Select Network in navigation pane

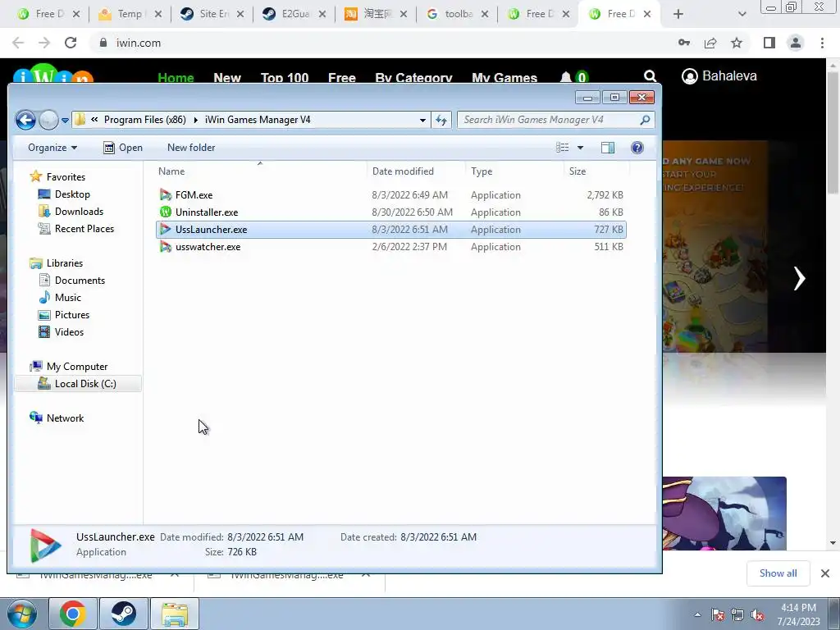pyautogui.click(x=65, y=418)
